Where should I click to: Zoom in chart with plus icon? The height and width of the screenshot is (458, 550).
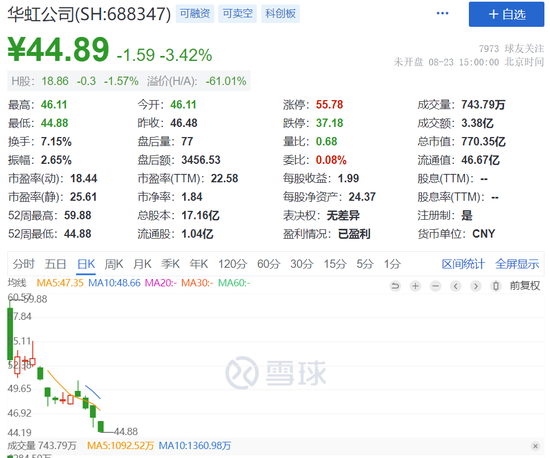click(x=415, y=286)
